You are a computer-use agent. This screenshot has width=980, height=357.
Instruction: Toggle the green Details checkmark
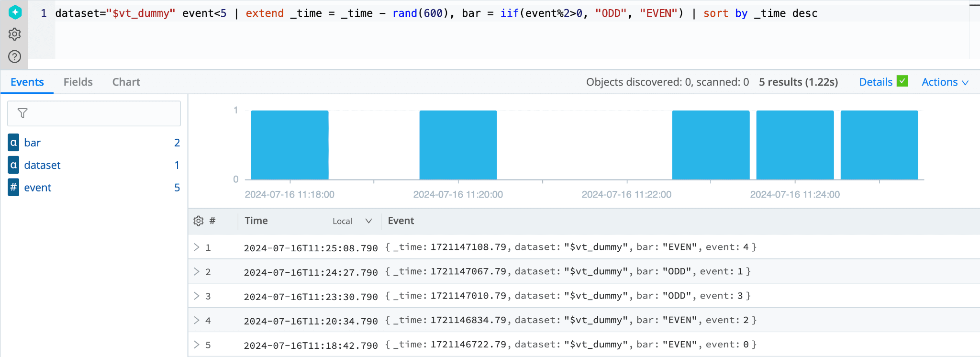tap(902, 81)
